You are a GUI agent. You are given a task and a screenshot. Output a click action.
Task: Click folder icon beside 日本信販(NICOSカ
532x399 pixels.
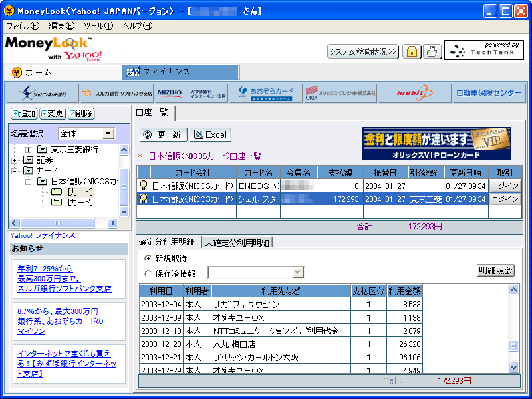tap(42, 181)
